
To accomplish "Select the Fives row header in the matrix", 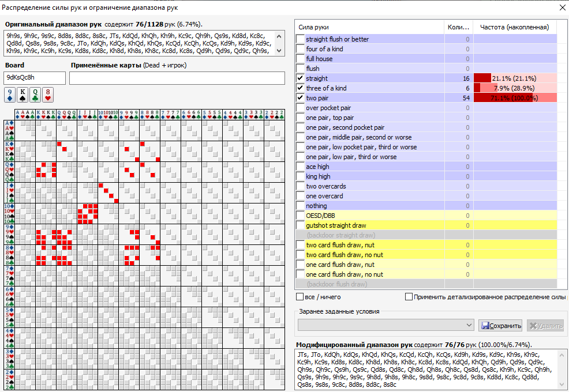I will pos(9,317).
